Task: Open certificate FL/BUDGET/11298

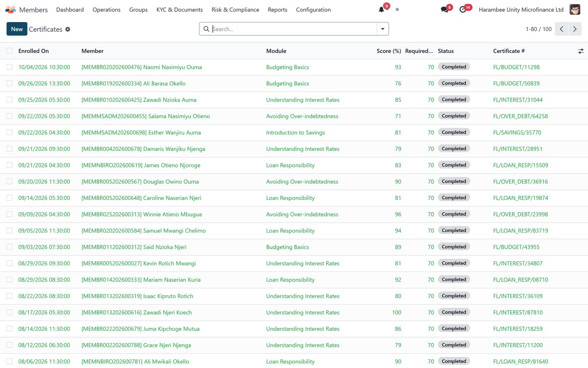Action: [516, 67]
